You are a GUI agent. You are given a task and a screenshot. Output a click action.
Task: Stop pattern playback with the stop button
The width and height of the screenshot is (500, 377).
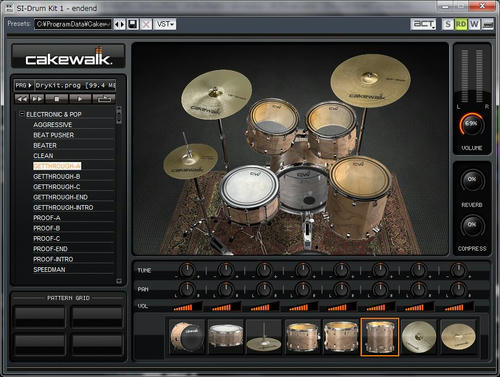pyautogui.click(x=57, y=99)
